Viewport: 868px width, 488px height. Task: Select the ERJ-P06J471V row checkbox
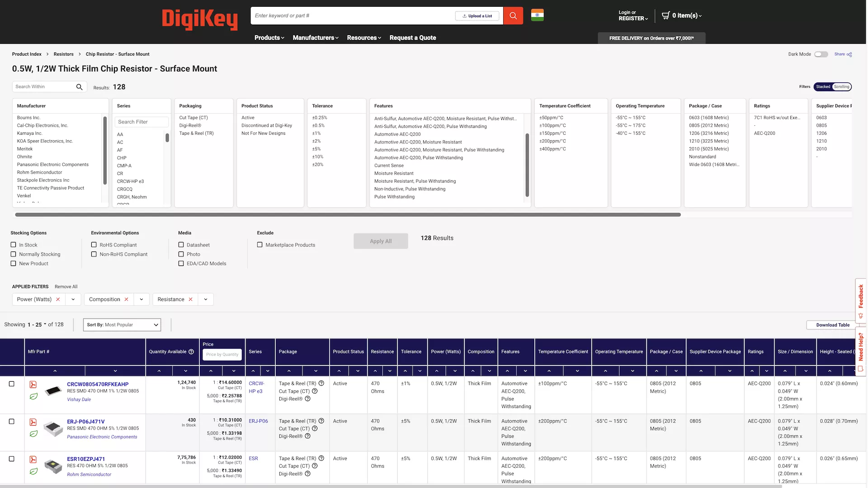12,422
